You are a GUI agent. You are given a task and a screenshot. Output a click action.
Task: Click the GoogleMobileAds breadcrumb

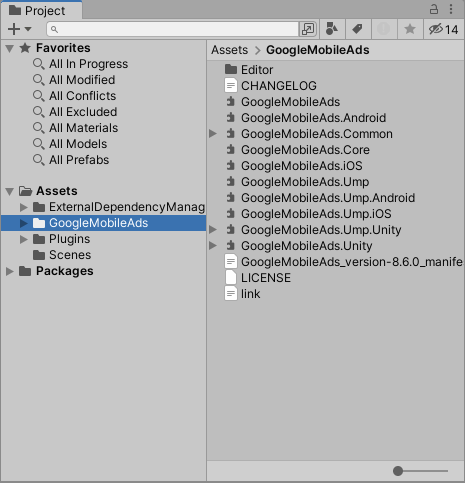tap(318, 50)
